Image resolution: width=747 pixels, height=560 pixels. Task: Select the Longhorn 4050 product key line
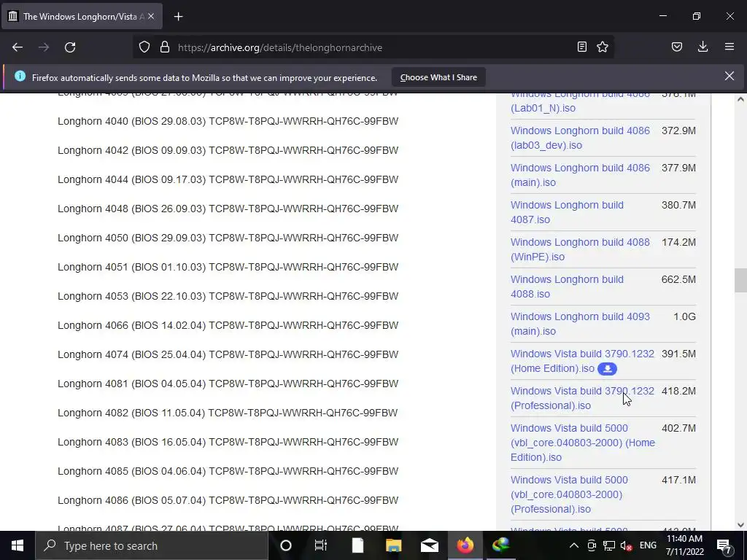pyautogui.click(x=228, y=238)
